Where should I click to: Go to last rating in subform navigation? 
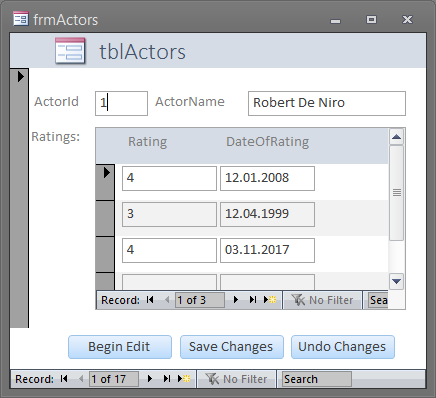[x=253, y=300]
